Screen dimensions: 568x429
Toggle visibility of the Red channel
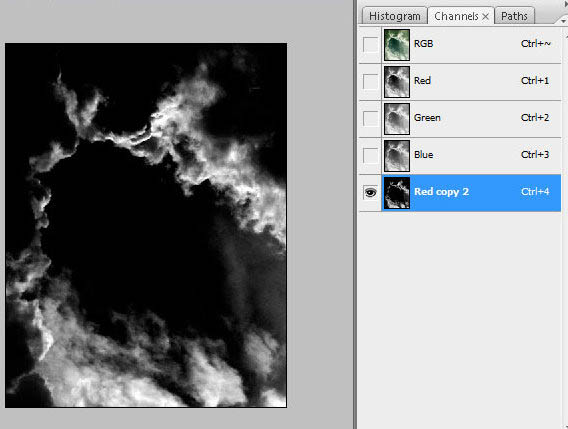click(370, 82)
